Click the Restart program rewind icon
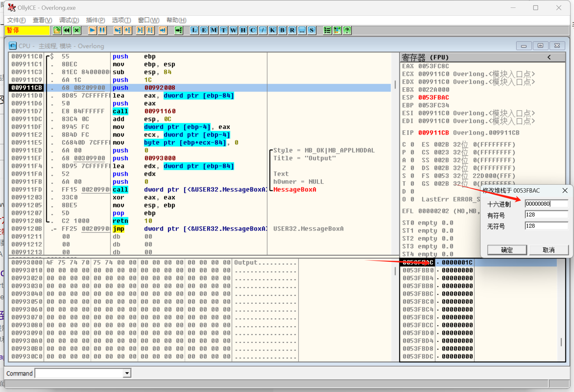The height and width of the screenshot is (392, 574). point(67,30)
